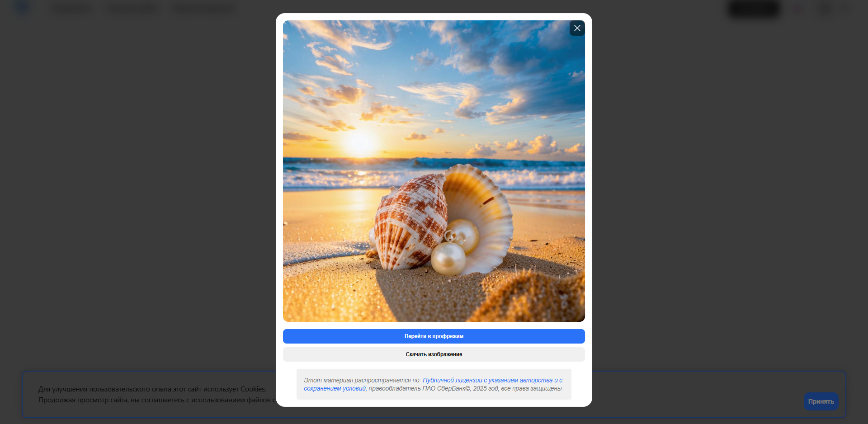Select the third blurred header navigation item
This screenshot has width=868, height=424.
coord(204,9)
